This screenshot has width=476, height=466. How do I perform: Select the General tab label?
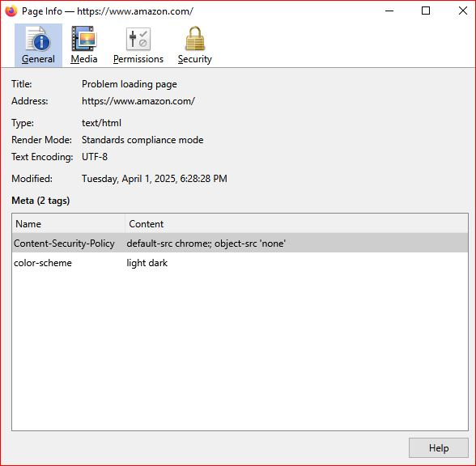(38, 59)
